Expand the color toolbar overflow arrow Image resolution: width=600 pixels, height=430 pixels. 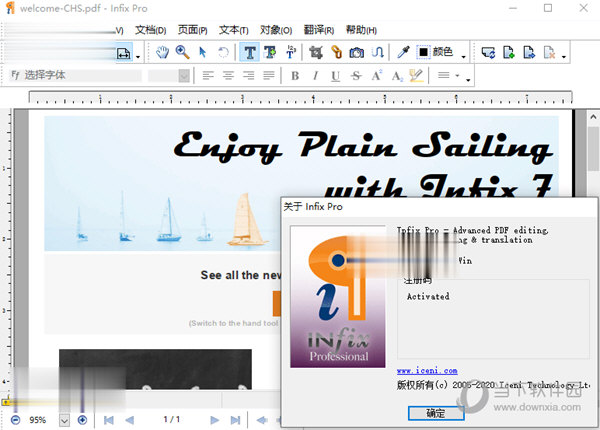[463, 57]
